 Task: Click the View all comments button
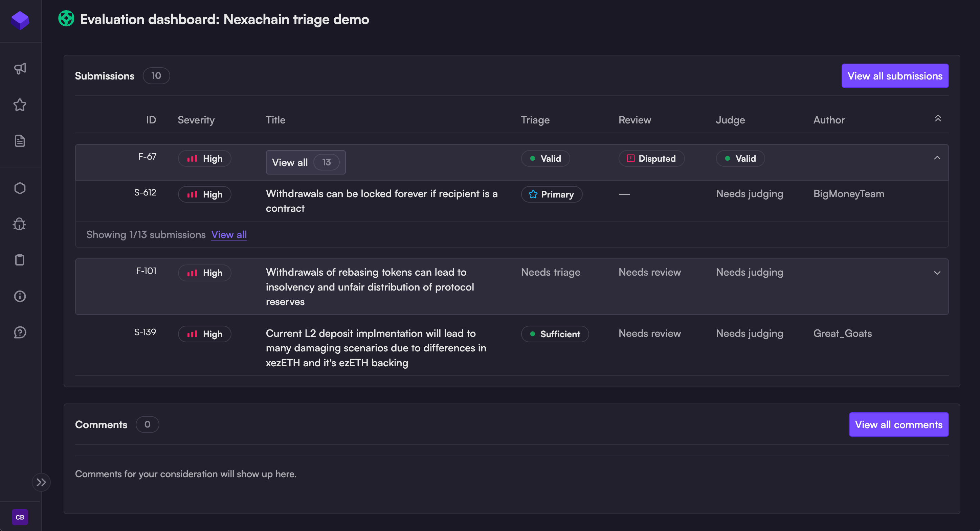[898, 424]
